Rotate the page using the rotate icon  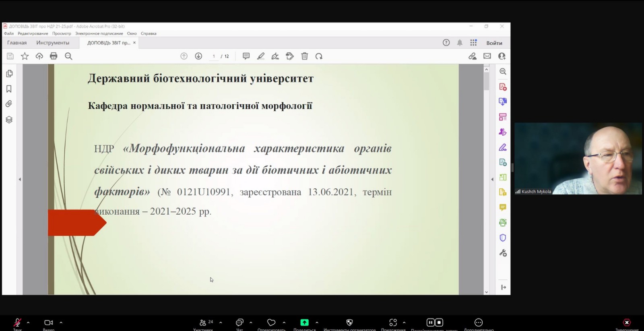tap(319, 56)
